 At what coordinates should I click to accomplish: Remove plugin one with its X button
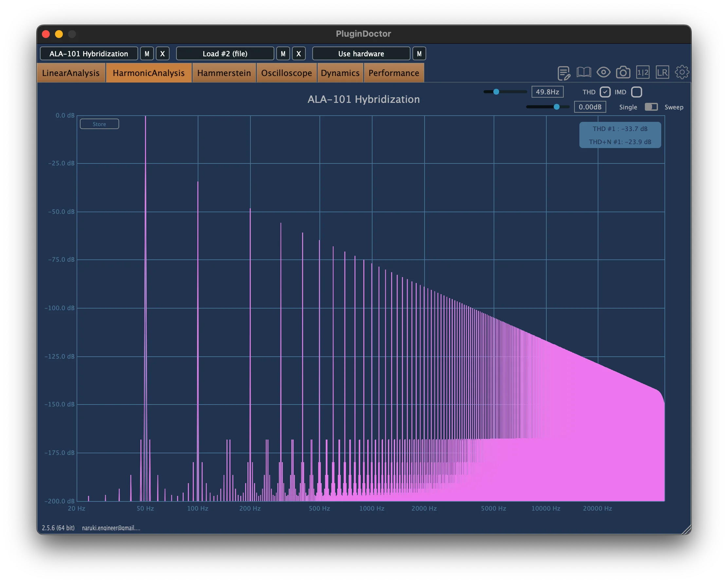[x=162, y=54]
